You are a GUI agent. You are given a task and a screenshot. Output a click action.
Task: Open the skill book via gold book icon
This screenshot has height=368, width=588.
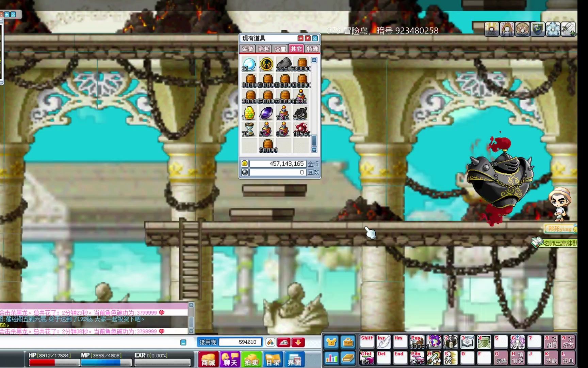348,358
